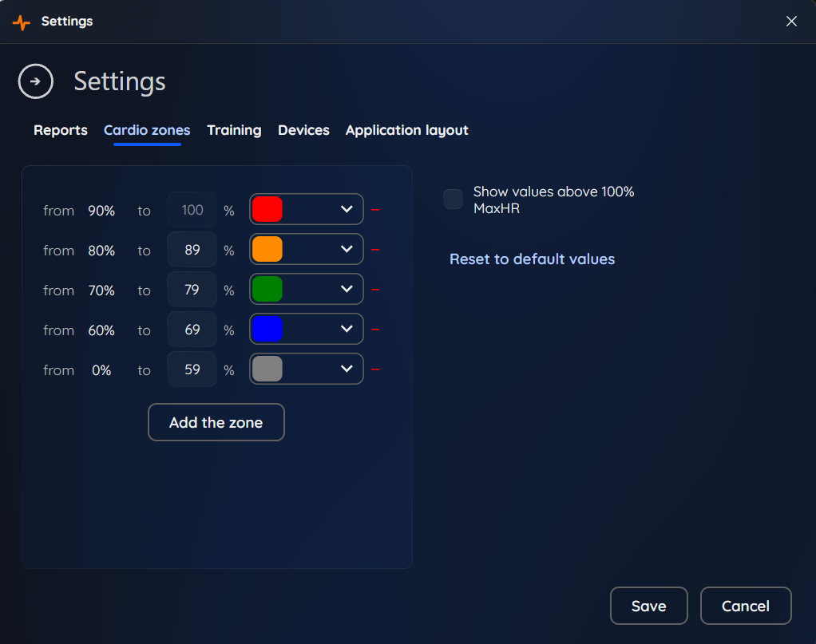Click the 90% lower bound value
This screenshot has height=644, width=816.
pos(101,211)
